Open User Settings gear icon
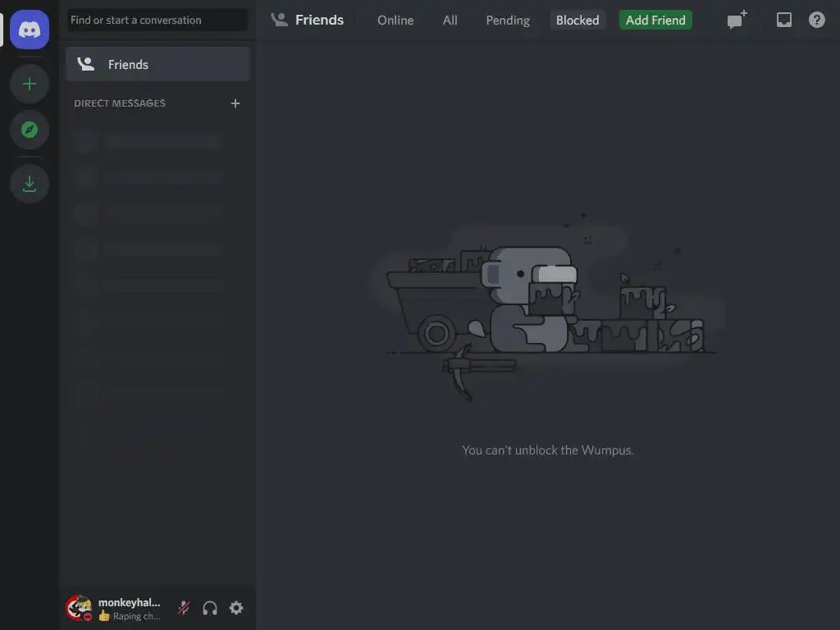840x630 pixels. [236, 608]
